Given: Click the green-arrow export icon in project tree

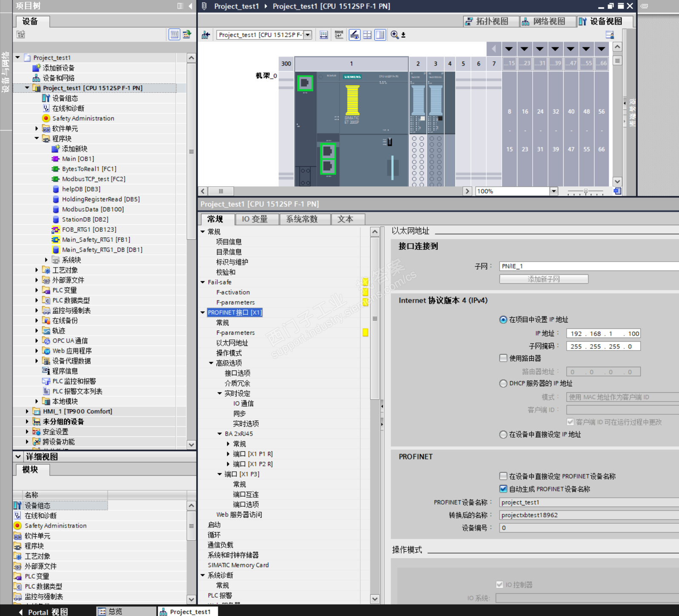Looking at the screenshot, I should click(x=187, y=34).
